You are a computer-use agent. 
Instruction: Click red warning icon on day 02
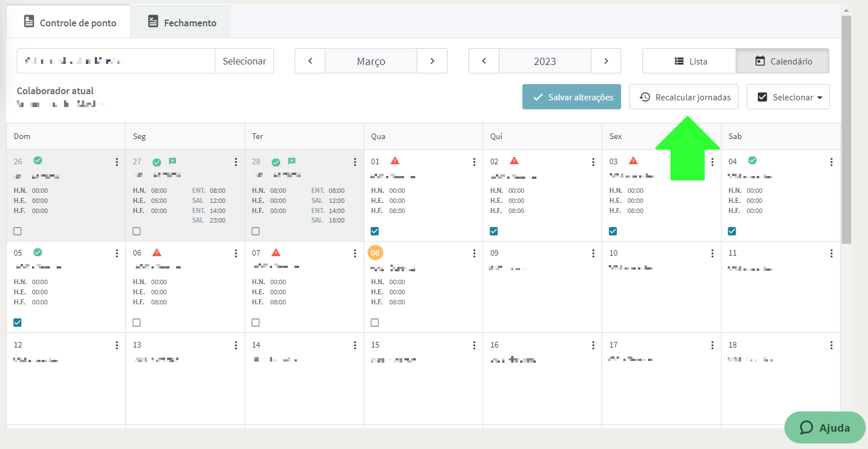click(514, 161)
